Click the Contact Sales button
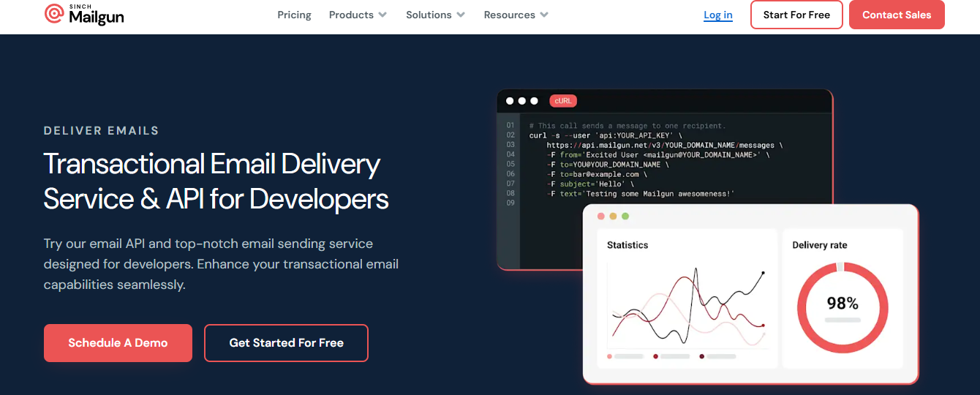980x395 pixels. click(x=897, y=15)
